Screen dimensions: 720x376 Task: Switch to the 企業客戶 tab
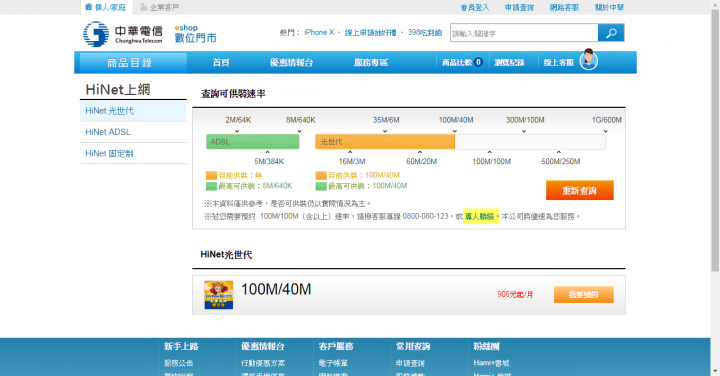160,7
